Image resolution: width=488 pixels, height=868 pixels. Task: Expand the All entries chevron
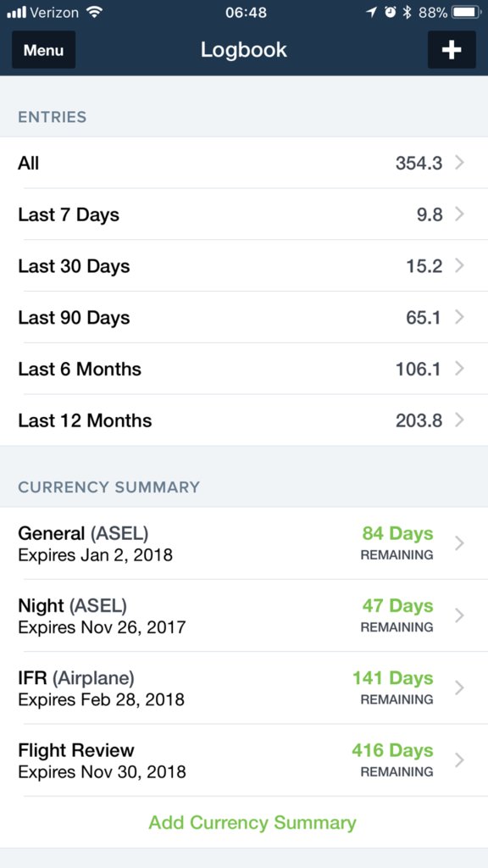tap(459, 163)
